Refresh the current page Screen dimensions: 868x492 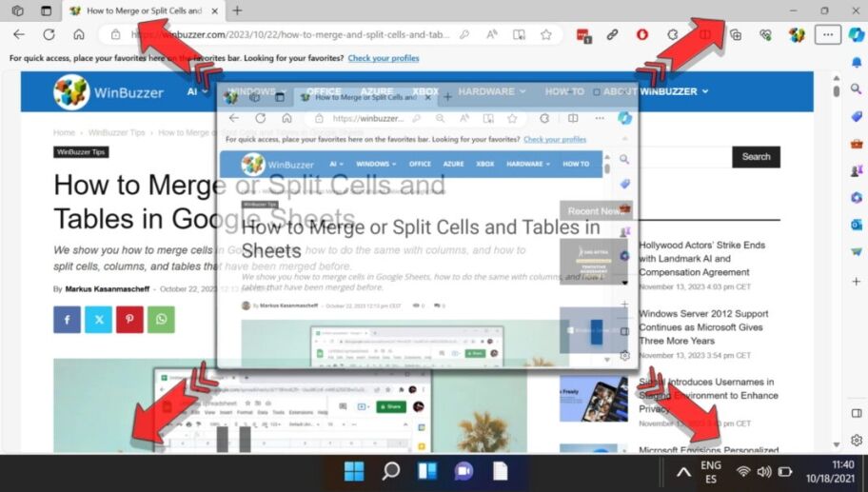point(49,34)
